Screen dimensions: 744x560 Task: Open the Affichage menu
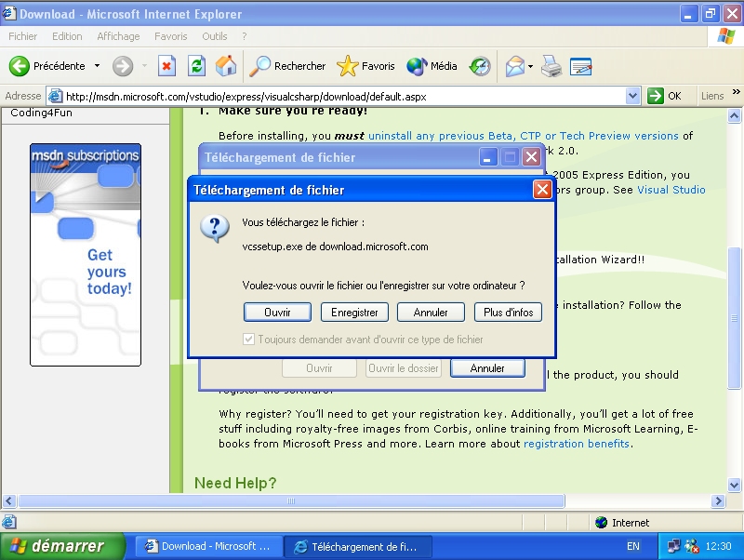tap(118, 36)
